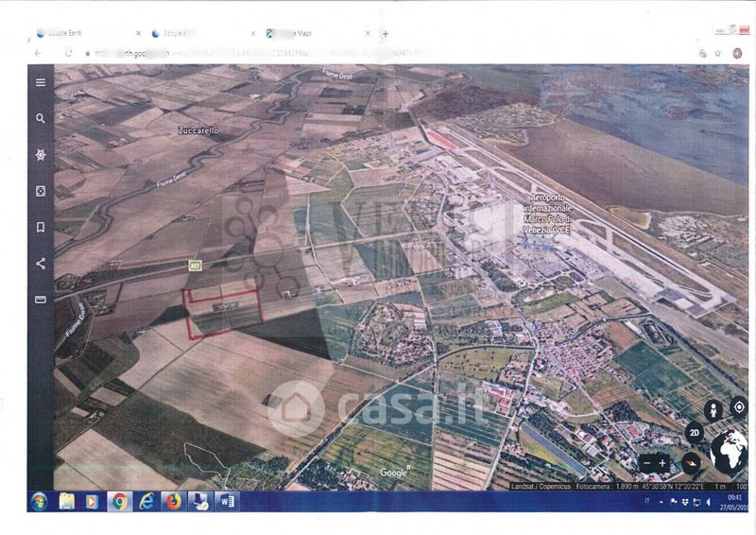Open a new browser tab
The image size is (756, 535).
pyautogui.click(x=386, y=33)
